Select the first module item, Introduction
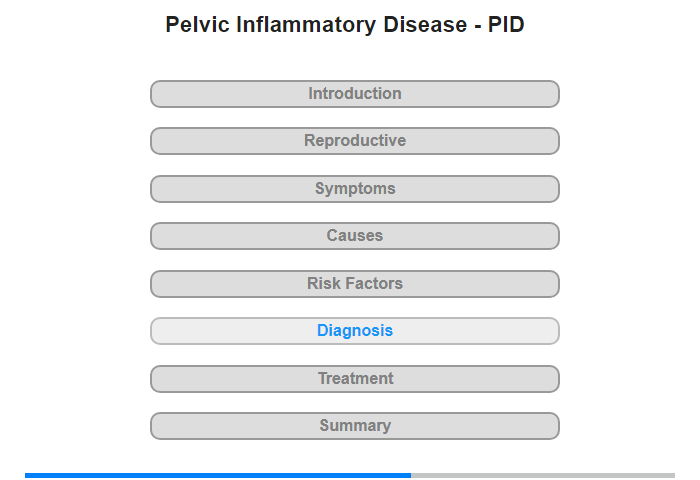The width and height of the screenshot is (700, 480). [354, 94]
